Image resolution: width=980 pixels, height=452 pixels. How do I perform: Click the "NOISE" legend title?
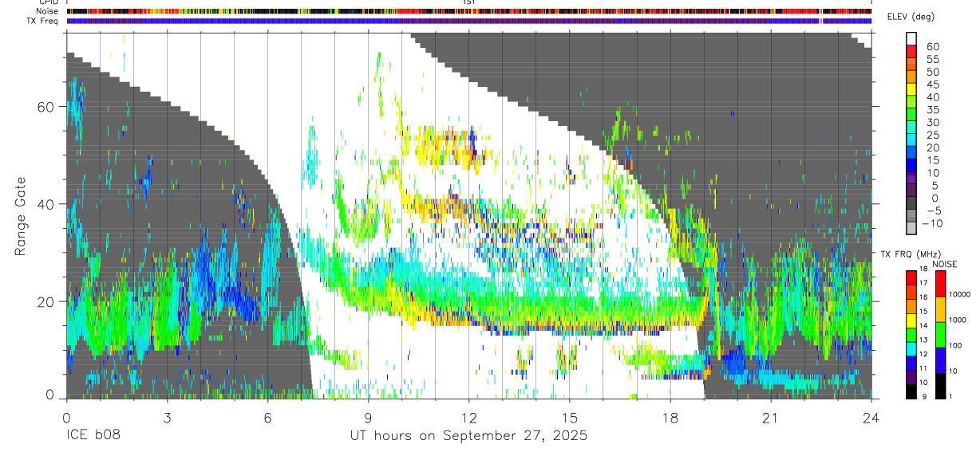pos(945,264)
